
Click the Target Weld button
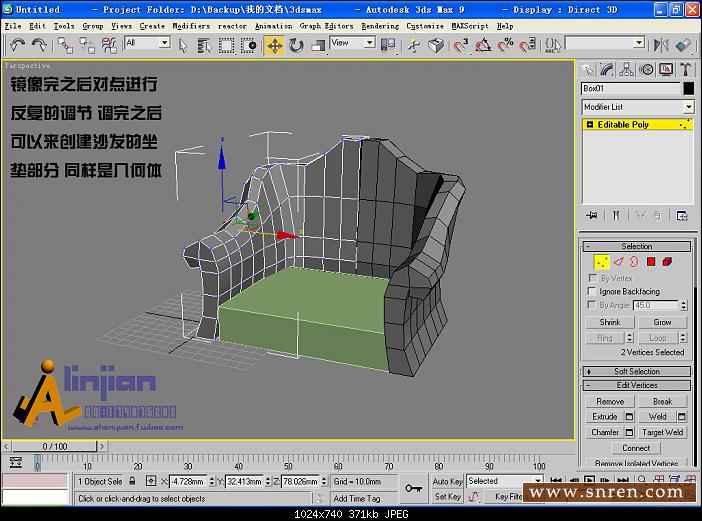pyautogui.click(x=662, y=432)
